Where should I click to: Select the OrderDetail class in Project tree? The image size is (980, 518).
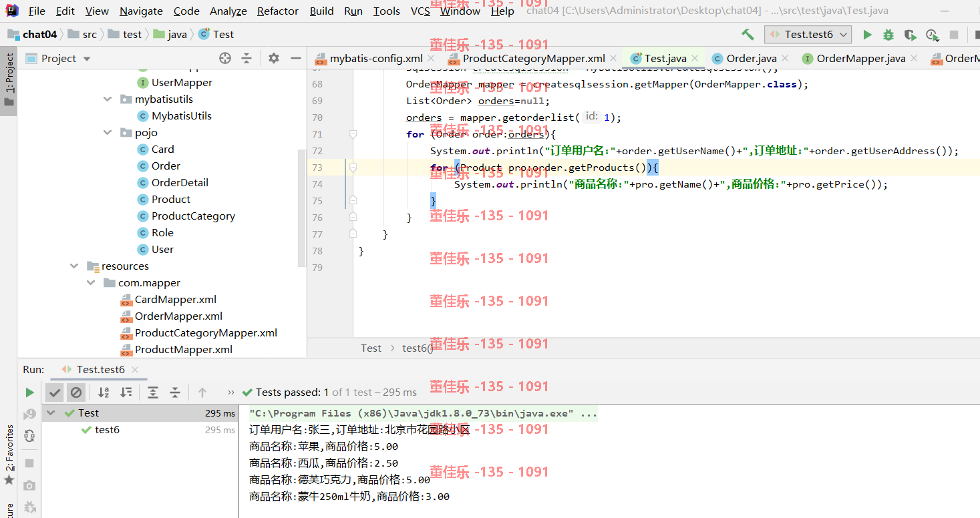(x=180, y=183)
